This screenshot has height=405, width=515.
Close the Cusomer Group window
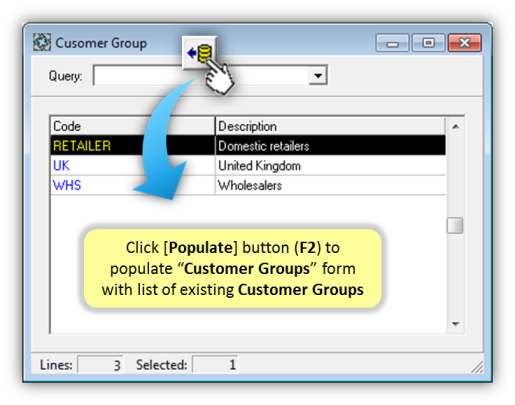465,43
